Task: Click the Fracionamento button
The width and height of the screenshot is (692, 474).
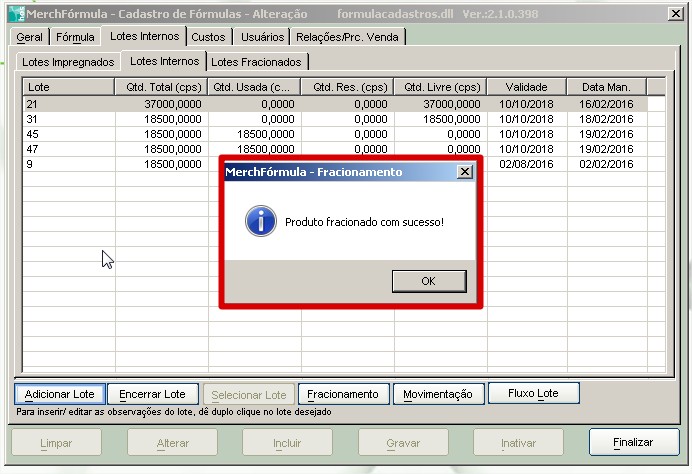Action: pos(342,394)
